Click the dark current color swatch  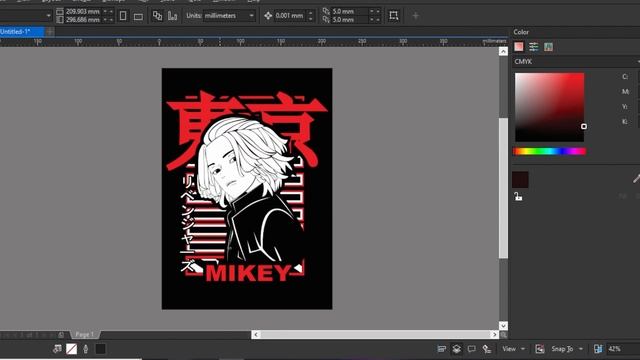520,180
